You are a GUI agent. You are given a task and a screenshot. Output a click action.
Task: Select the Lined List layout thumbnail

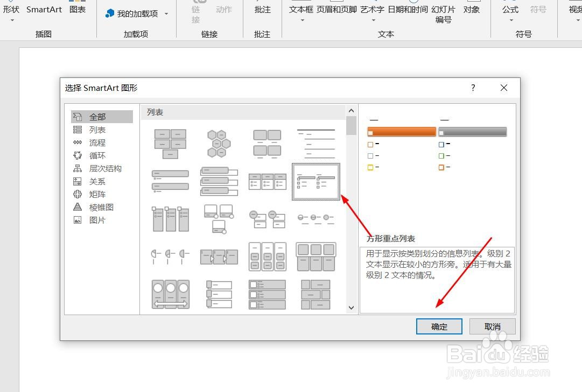(x=316, y=144)
